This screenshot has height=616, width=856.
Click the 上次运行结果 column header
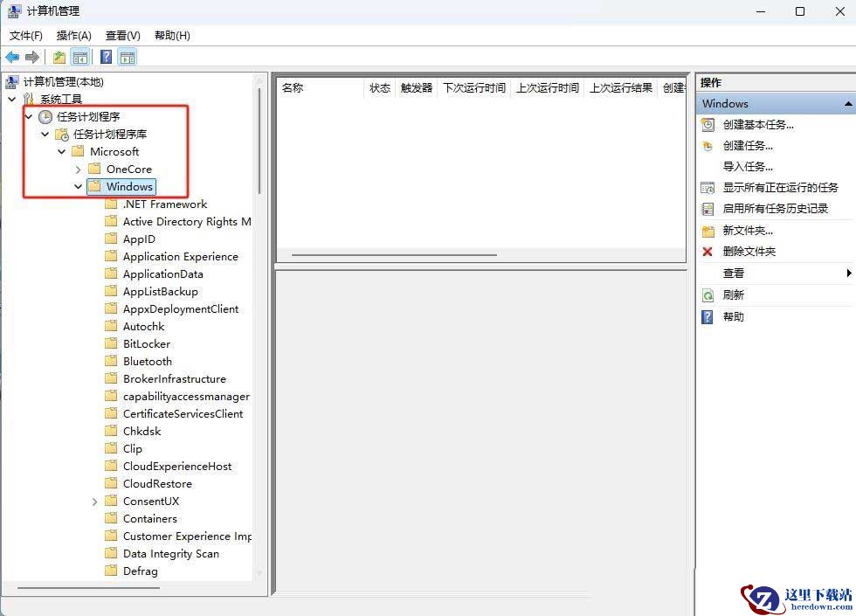pyautogui.click(x=621, y=88)
